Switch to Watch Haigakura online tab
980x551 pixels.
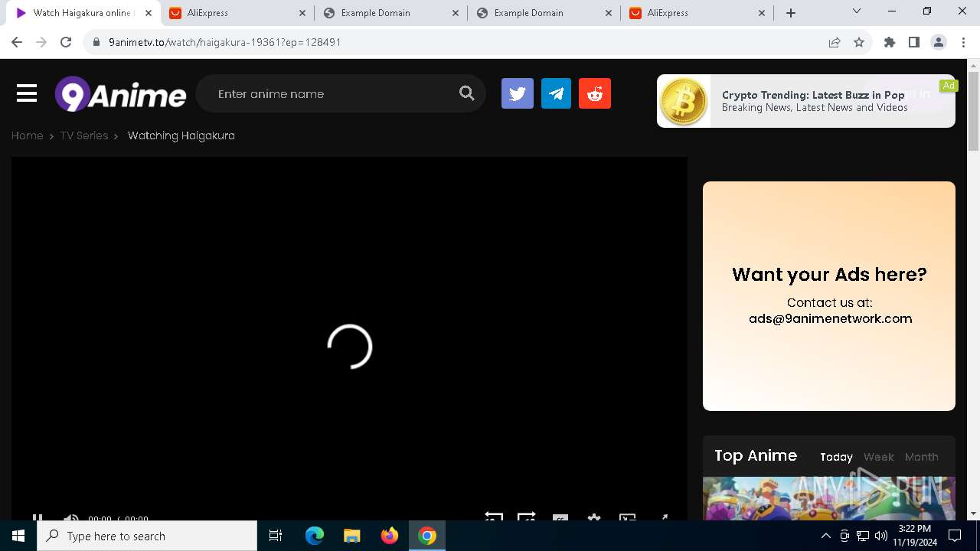point(82,13)
